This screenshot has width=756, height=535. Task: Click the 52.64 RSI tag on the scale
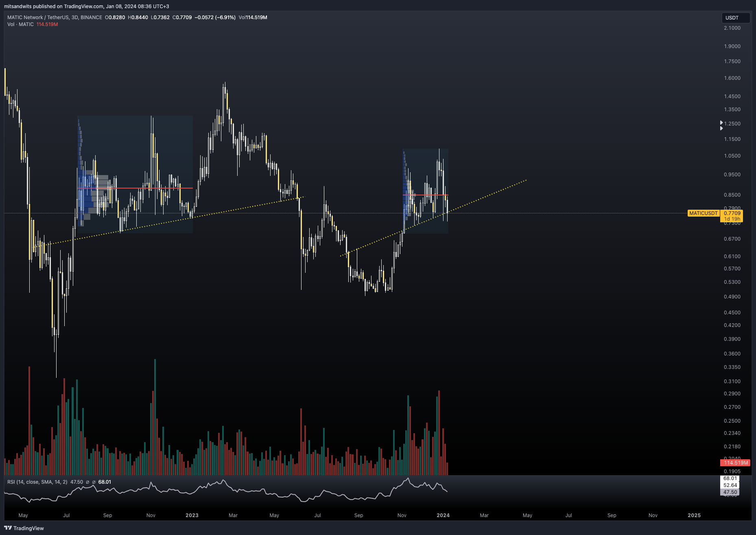[730, 485]
